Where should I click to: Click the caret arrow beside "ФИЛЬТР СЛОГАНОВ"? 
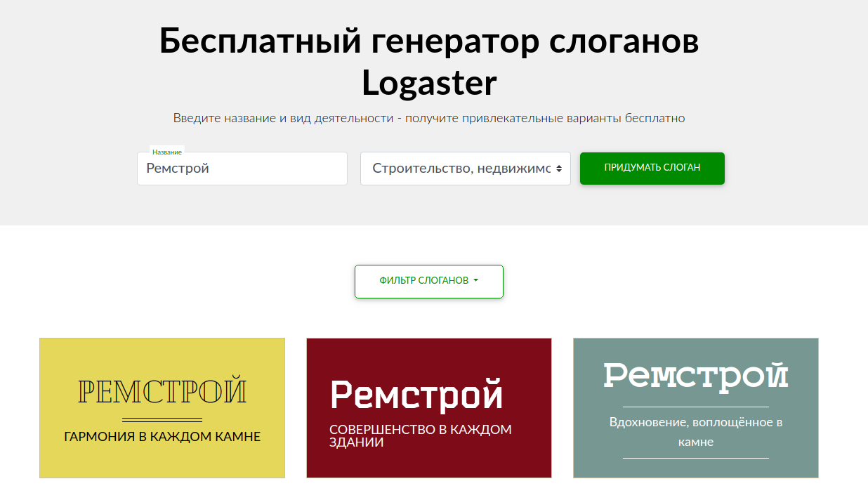point(476,281)
